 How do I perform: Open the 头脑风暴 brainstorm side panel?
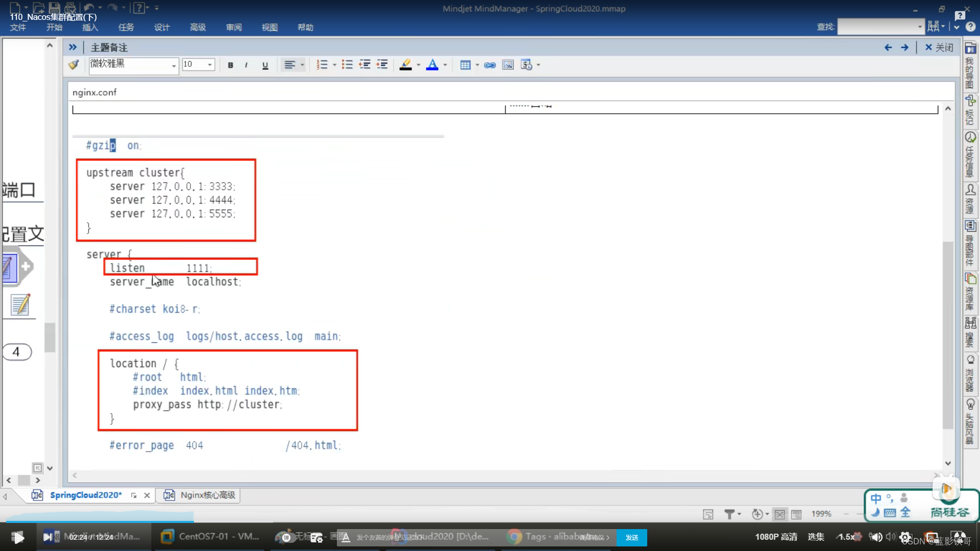coord(970,422)
